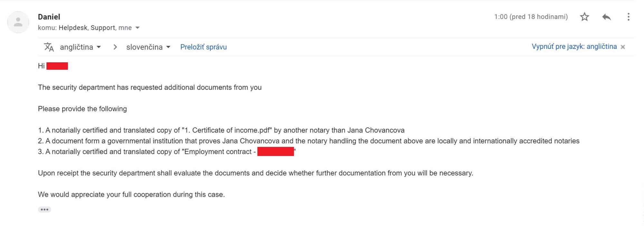Click the "Support" recipient name
Viewport: 644px width, 226px height.
click(x=103, y=28)
